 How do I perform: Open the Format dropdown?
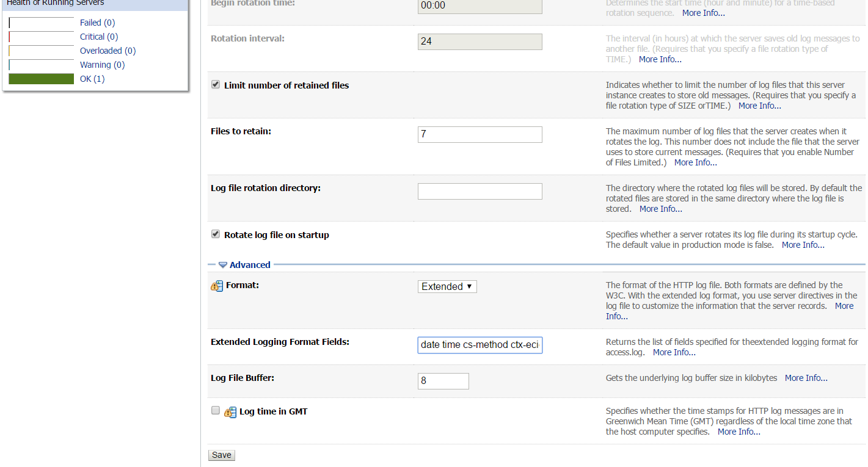[447, 286]
